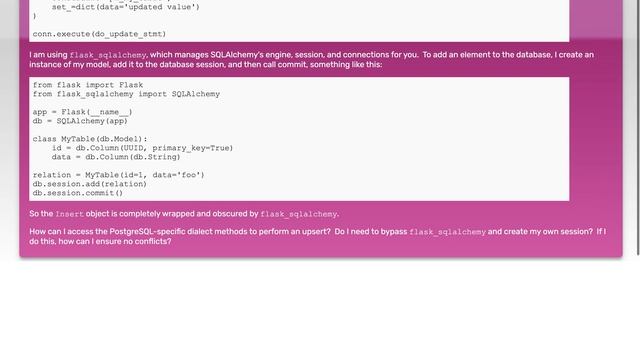Click the 'do this, how can I ensure' sentence

(x=100, y=241)
